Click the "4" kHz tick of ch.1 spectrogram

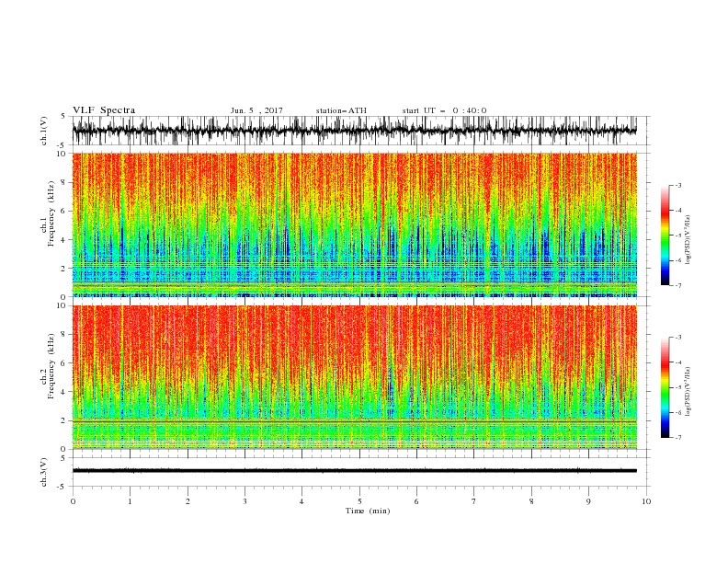click(x=63, y=240)
